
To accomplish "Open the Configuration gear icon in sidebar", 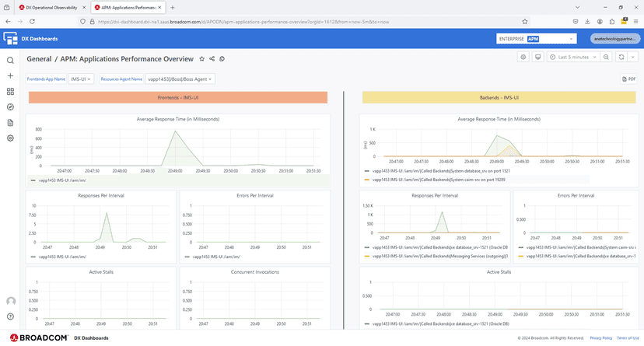I will 10,138.
